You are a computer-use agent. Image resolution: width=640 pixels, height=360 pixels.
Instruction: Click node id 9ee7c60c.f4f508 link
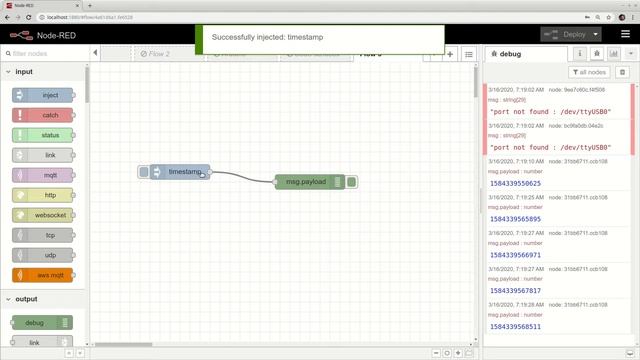point(577,89)
